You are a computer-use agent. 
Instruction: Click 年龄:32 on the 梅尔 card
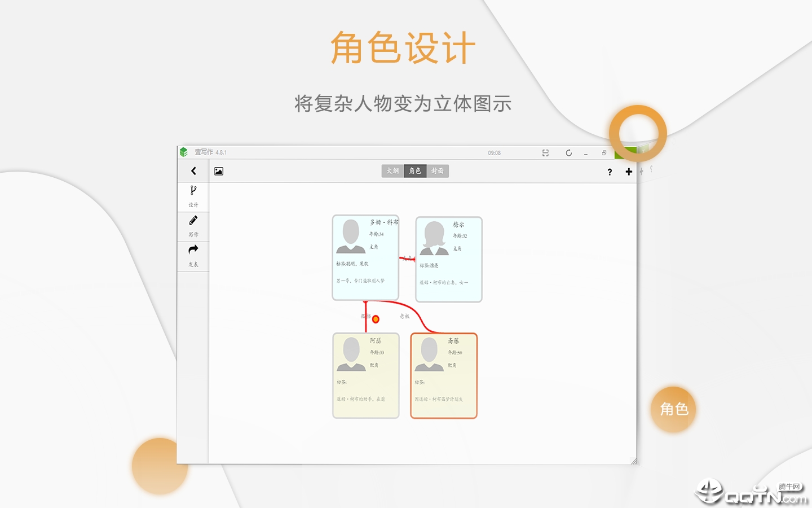pos(460,236)
